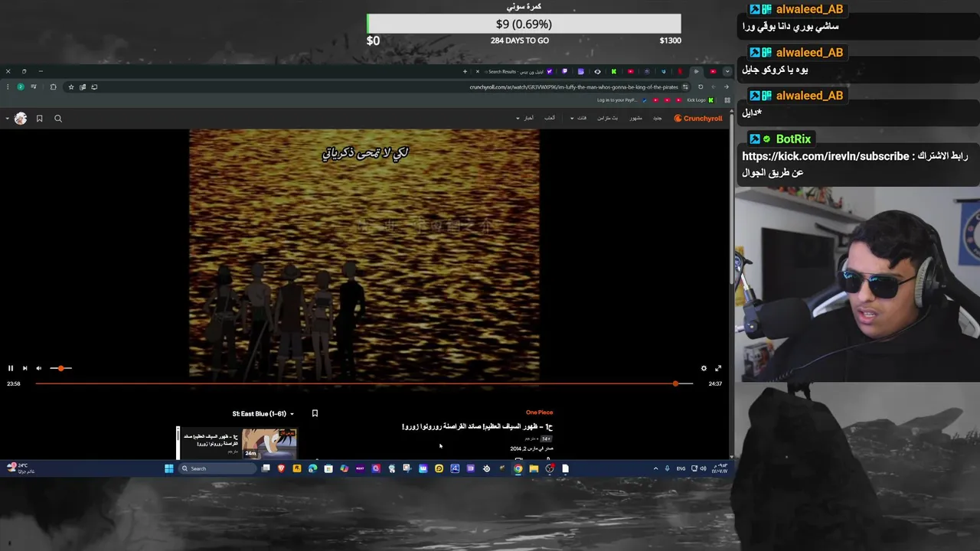Switch to the Search Results tab
Image resolution: width=980 pixels, height=551 pixels.
pos(514,71)
